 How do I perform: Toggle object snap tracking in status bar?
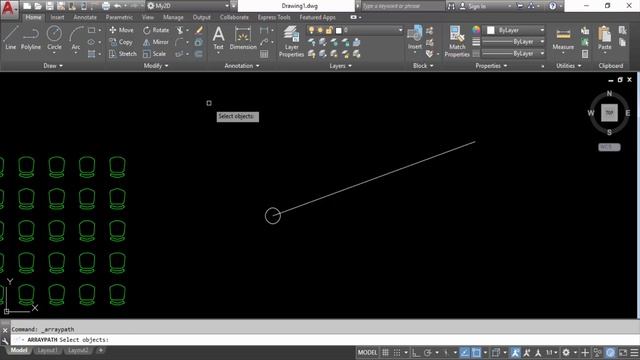[464, 352]
